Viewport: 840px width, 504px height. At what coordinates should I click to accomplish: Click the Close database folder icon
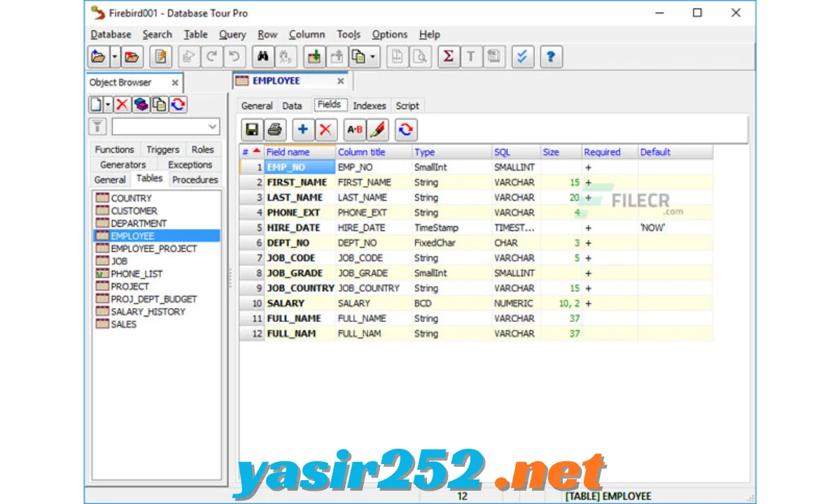(132, 57)
